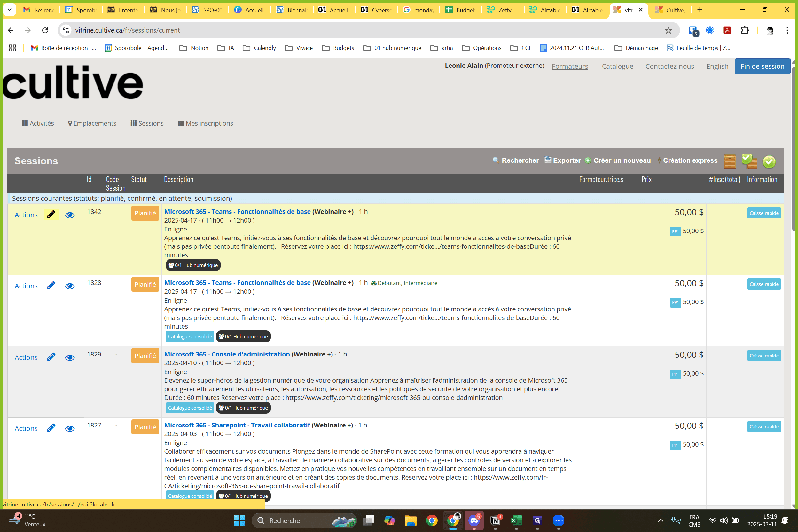Open Actions dropdown for session 1829
This screenshot has height=532, width=798.
[x=26, y=357]
